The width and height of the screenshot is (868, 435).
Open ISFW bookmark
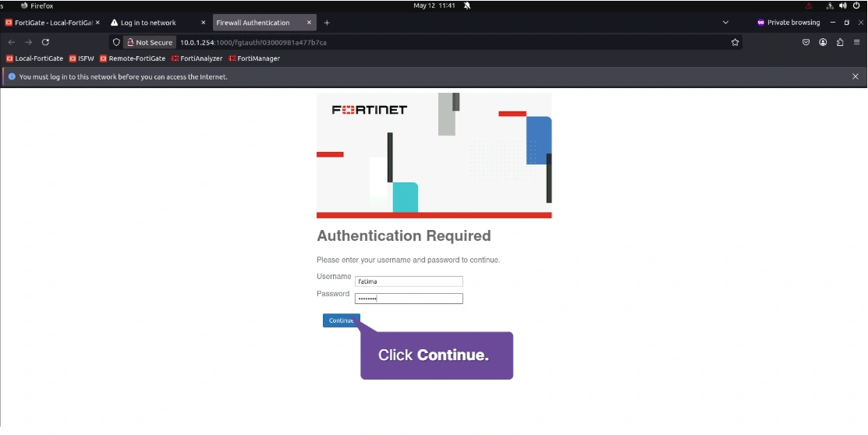pos(81,58)
